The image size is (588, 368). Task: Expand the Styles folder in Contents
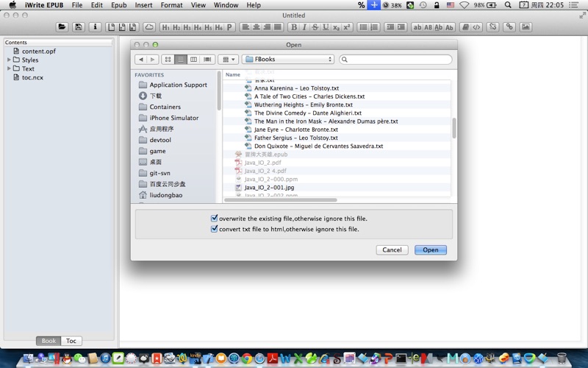coord(9,60)
